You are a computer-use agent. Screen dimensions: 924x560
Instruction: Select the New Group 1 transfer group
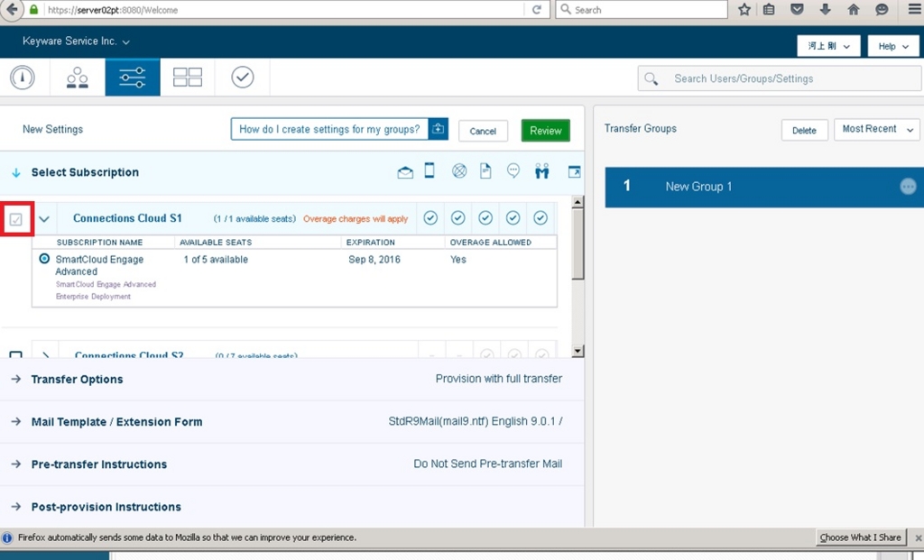coord(764,187)
